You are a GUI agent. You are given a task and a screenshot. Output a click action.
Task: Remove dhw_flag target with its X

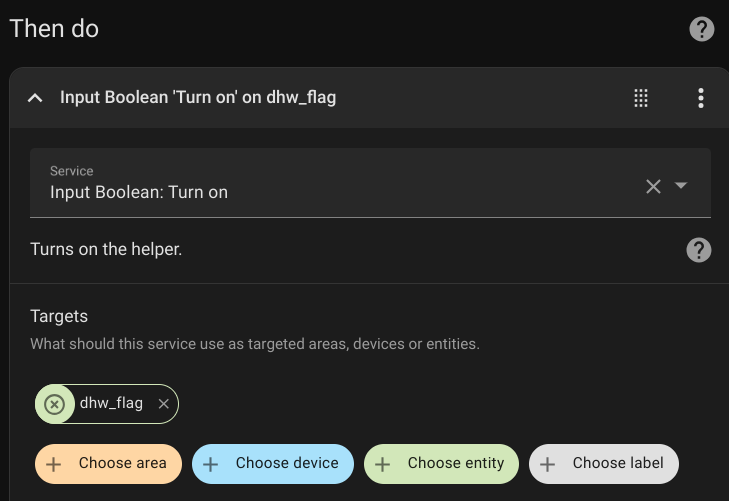tap(164, 404)
